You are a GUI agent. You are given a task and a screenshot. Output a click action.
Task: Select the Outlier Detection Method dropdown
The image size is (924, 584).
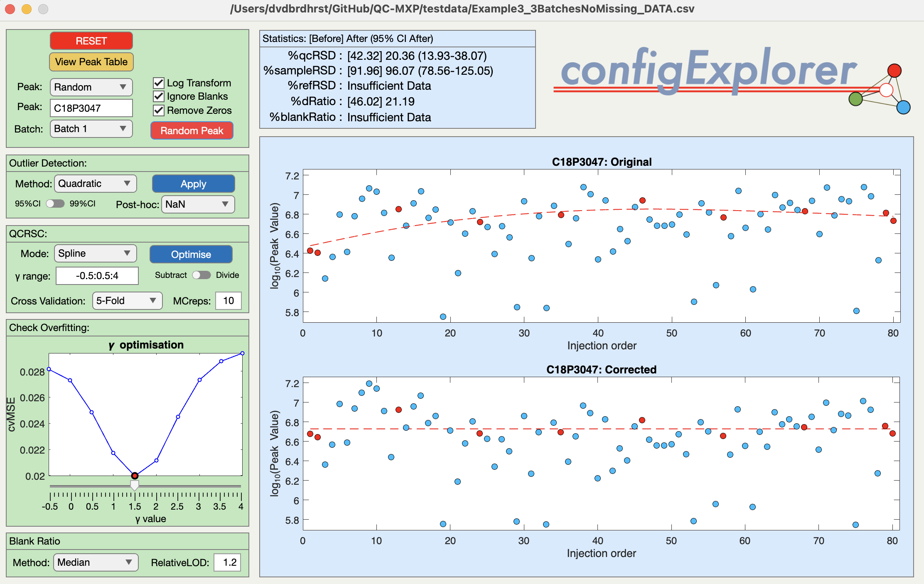tap(94, 183)
